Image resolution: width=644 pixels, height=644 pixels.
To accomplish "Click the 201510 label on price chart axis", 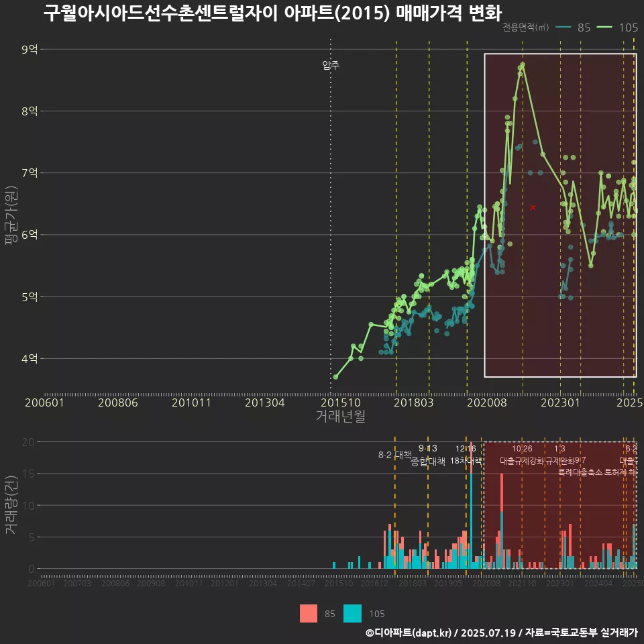I will (x=341, y=402).
